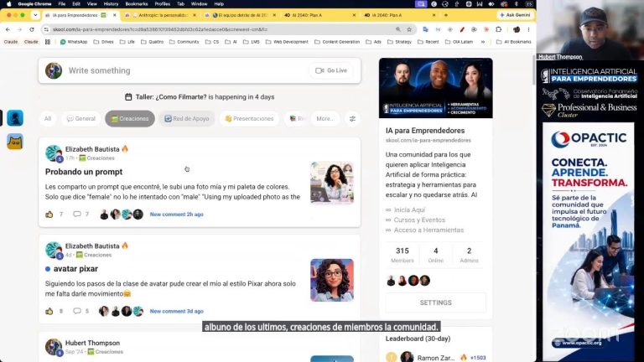This screenshot has width=644, height=362.
Task: Select the General category filter
Action: [x=80, y=119]
